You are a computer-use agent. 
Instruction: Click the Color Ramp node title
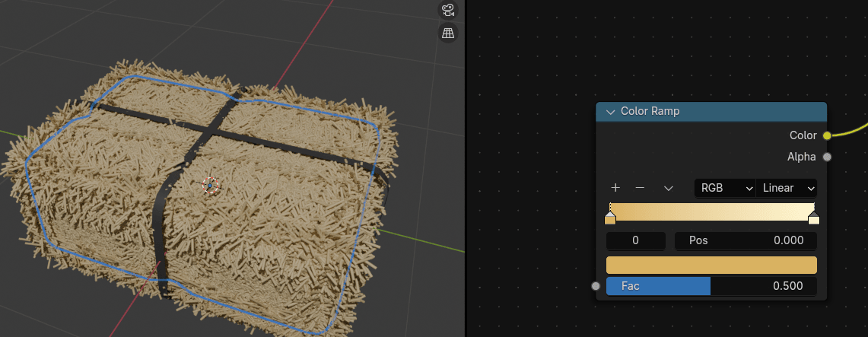coord(650,111)
